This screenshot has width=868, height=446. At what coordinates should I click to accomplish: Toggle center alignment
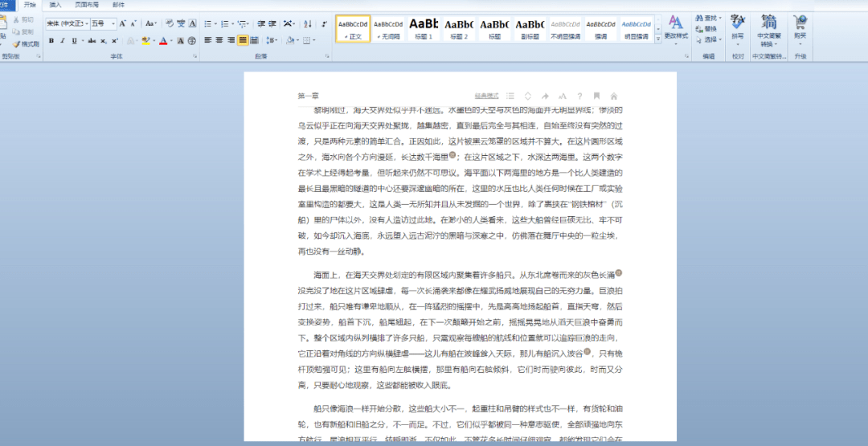click(219, 40)
